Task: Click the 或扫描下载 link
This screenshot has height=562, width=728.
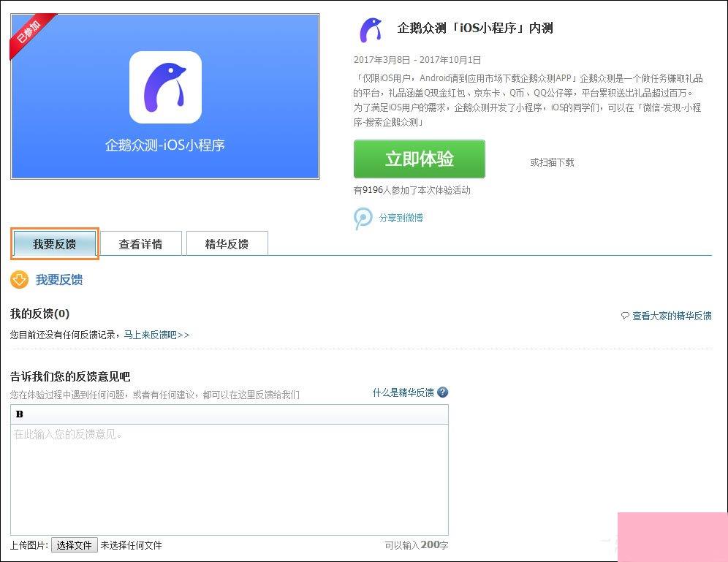Action: 552,162
